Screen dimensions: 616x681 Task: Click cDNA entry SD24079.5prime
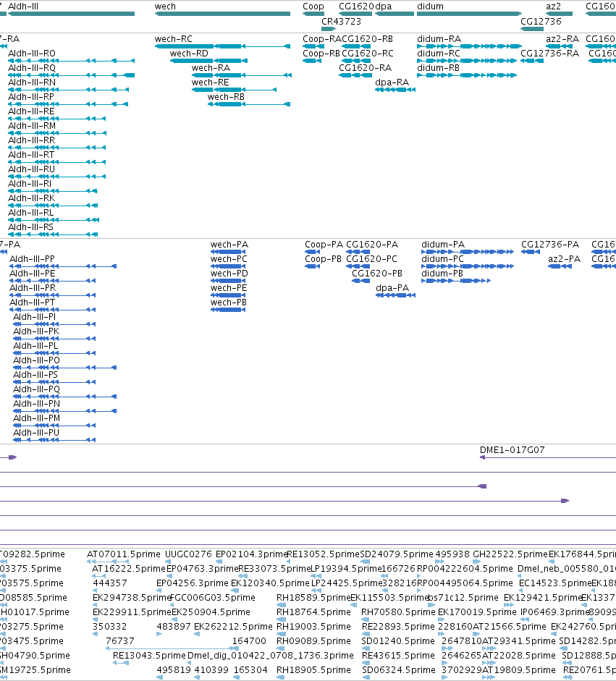(397, 554)
